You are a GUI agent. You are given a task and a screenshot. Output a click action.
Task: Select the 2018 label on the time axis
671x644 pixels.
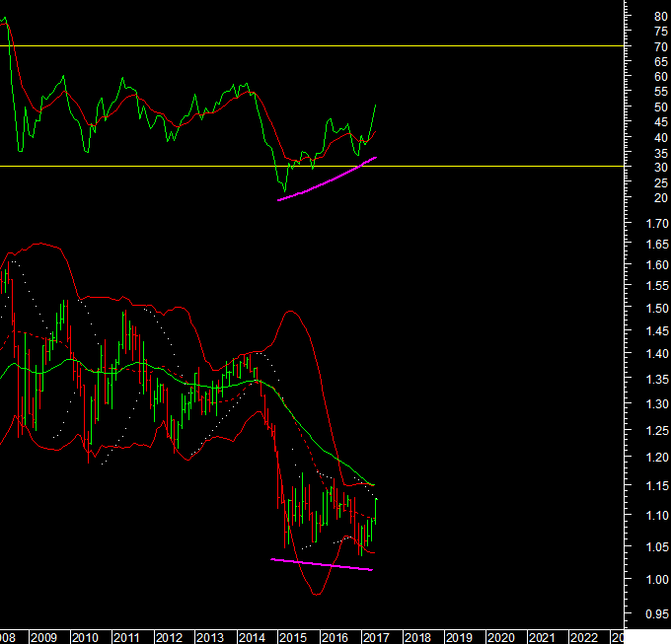417,637
